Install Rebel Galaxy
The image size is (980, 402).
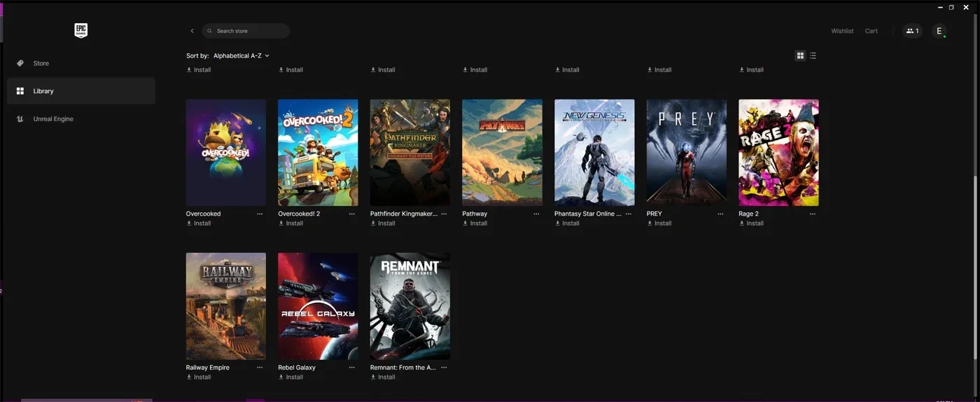(291, 377)
